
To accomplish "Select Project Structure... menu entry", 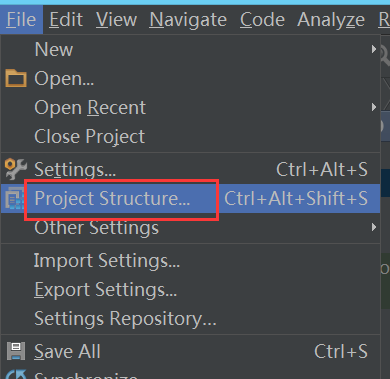I will (x=190, y=198).
